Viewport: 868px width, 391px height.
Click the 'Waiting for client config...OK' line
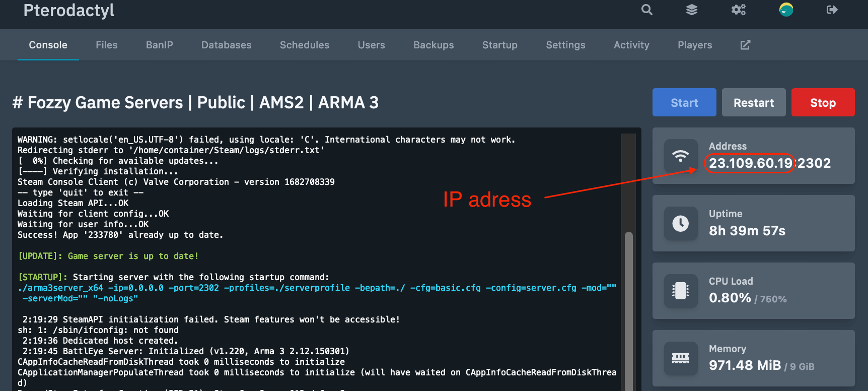click(93, 214)
